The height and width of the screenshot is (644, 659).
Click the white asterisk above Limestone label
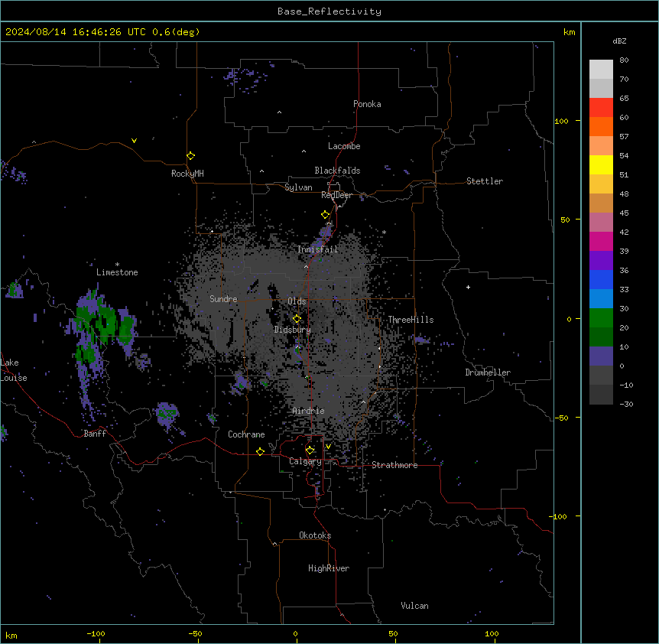117,265
